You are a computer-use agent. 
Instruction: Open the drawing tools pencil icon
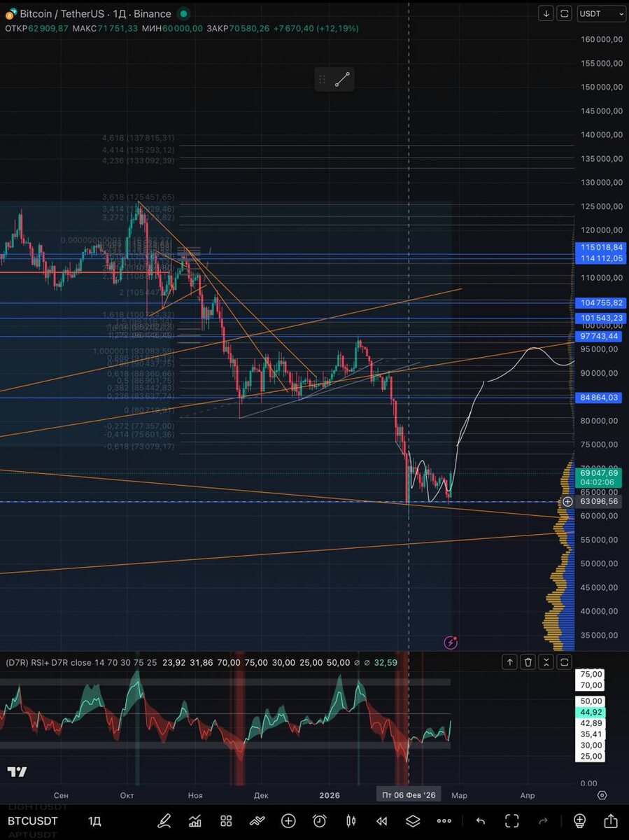[164, 820]
